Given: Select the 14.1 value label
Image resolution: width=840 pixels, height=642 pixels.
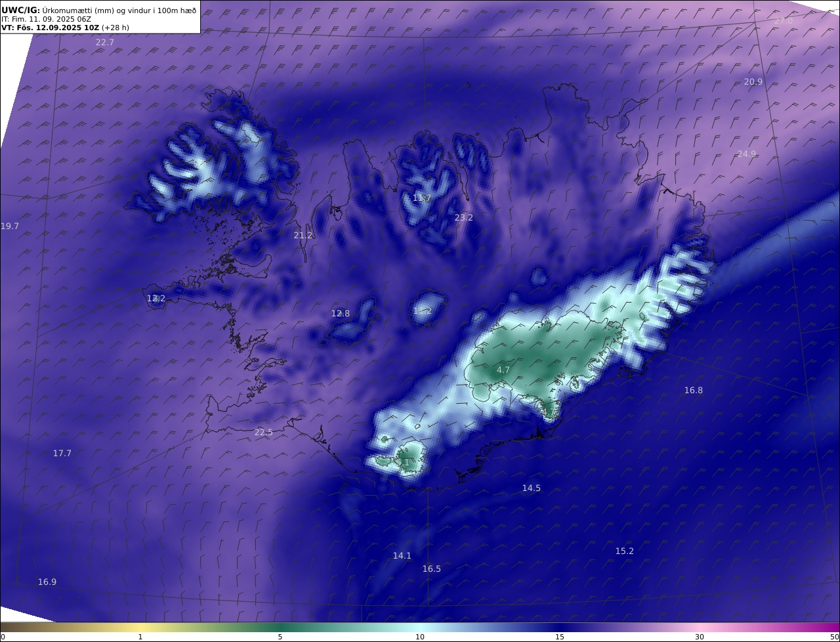Looking at the screenshot, I should pos(402,556).
